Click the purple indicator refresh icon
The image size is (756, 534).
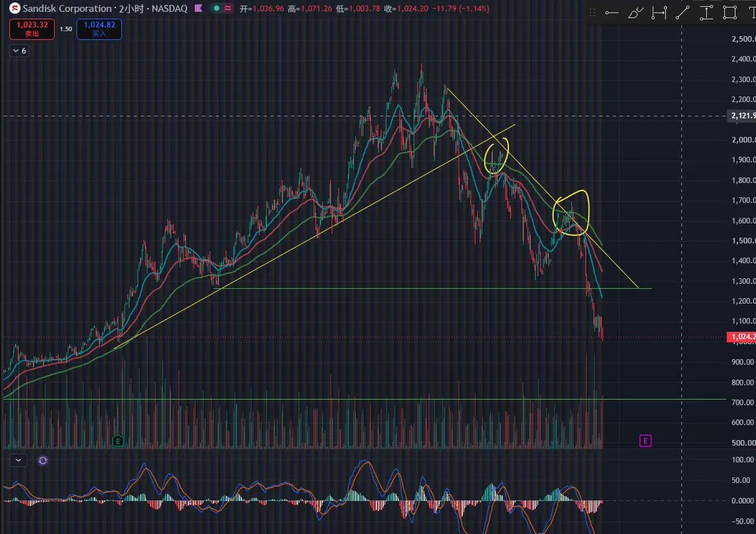click(x=43, y=460)
